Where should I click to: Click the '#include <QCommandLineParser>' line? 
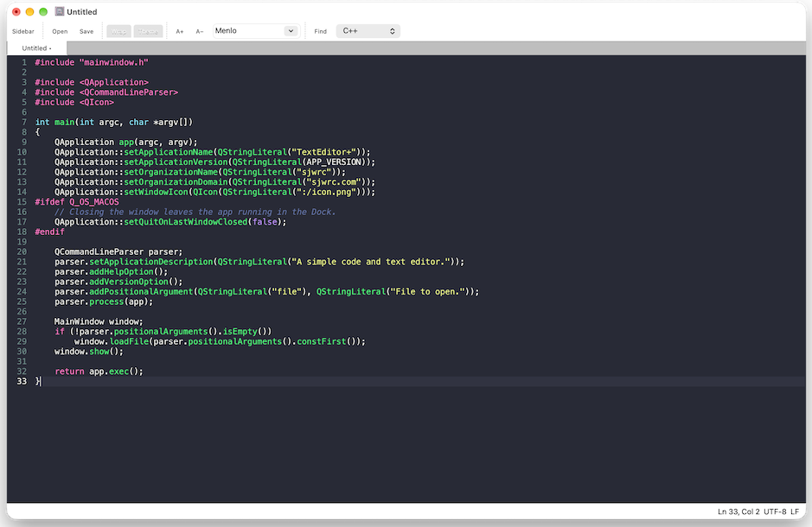point(106,92)
